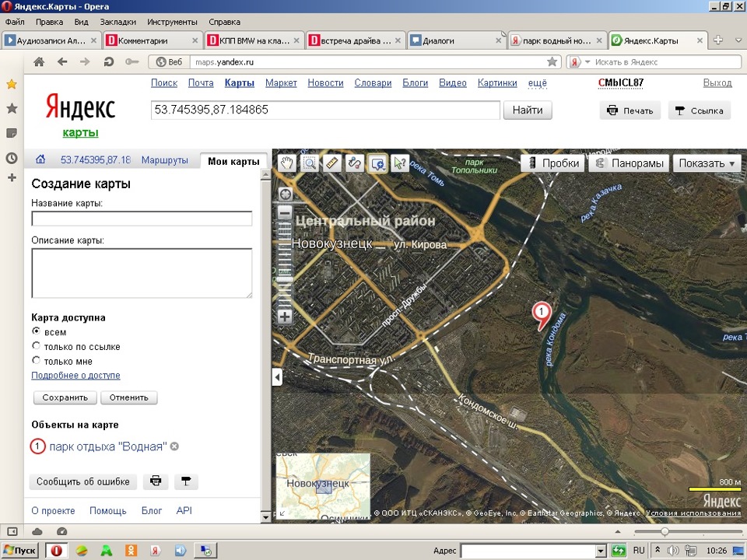
Task: Switch to the Мои карты tab
Action: point(233,161)
